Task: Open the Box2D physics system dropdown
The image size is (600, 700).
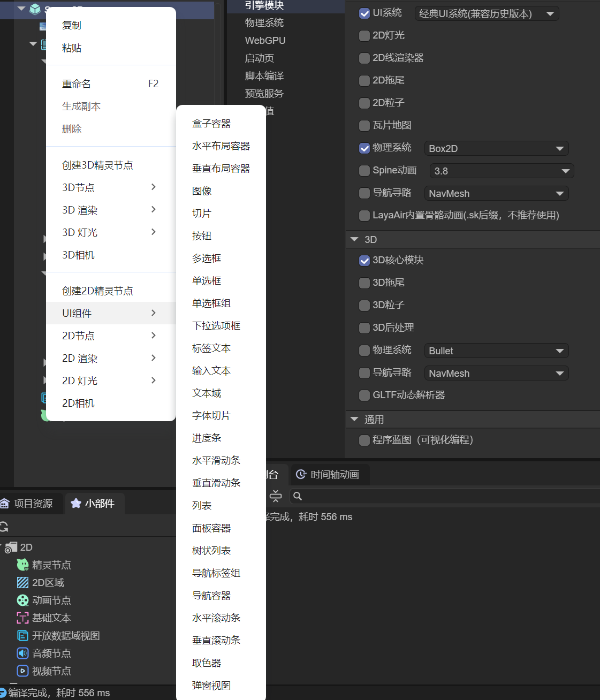Action: 496,148
